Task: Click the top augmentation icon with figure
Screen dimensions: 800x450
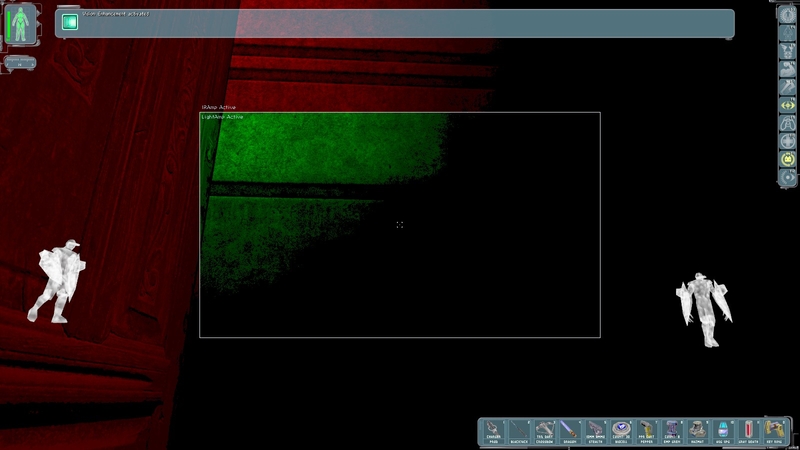Action: [x=788, y=15]
